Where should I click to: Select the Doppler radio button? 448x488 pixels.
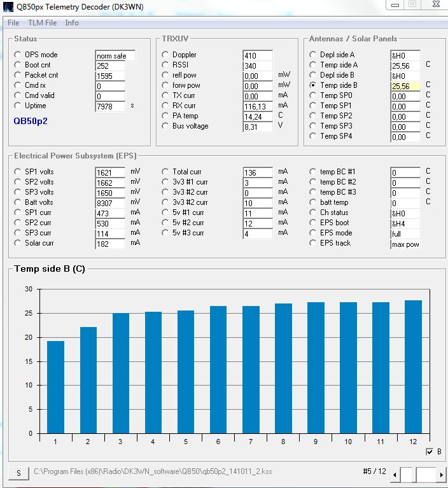pos(165,55)
